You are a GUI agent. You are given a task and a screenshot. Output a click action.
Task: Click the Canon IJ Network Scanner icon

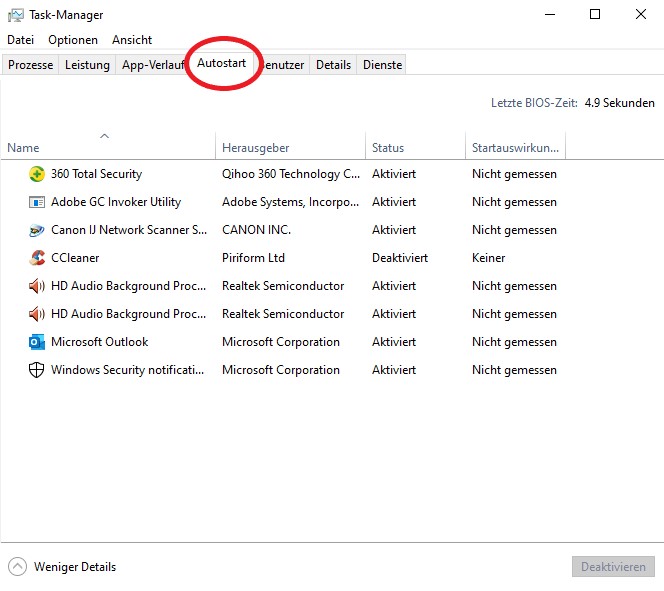[x=36, y=230]
